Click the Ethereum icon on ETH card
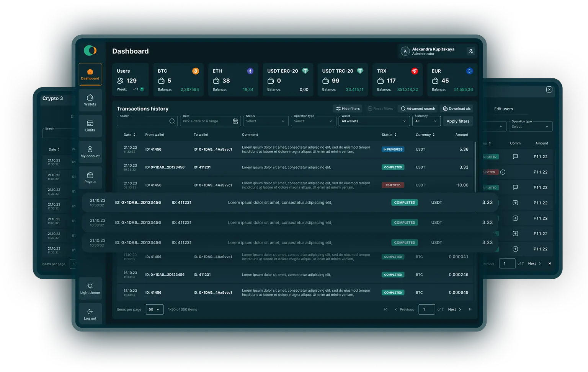This screenshot has width=588, height=372. click(250, 71)
